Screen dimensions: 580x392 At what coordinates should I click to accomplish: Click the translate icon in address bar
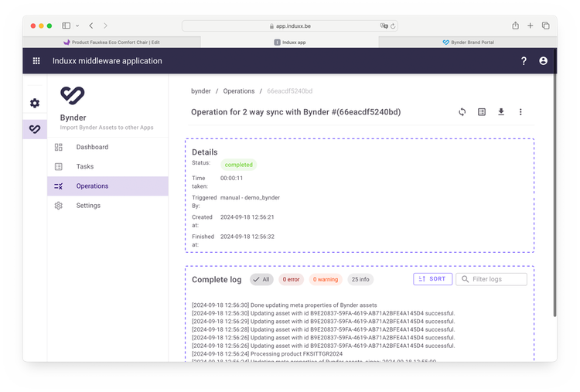384,26
